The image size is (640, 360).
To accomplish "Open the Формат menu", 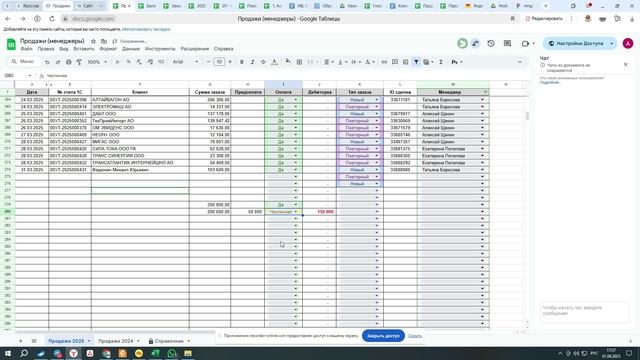I will pyautogui.click(x=108, y=49).
